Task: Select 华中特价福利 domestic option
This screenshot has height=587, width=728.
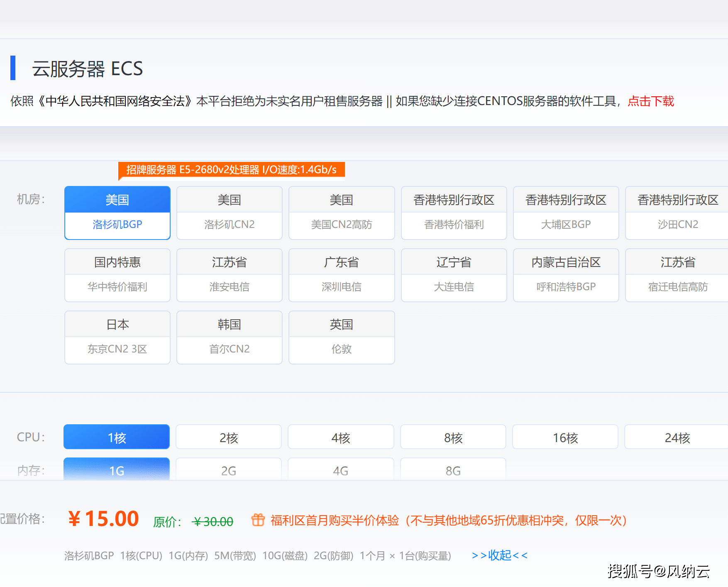Action: point(117,275)
